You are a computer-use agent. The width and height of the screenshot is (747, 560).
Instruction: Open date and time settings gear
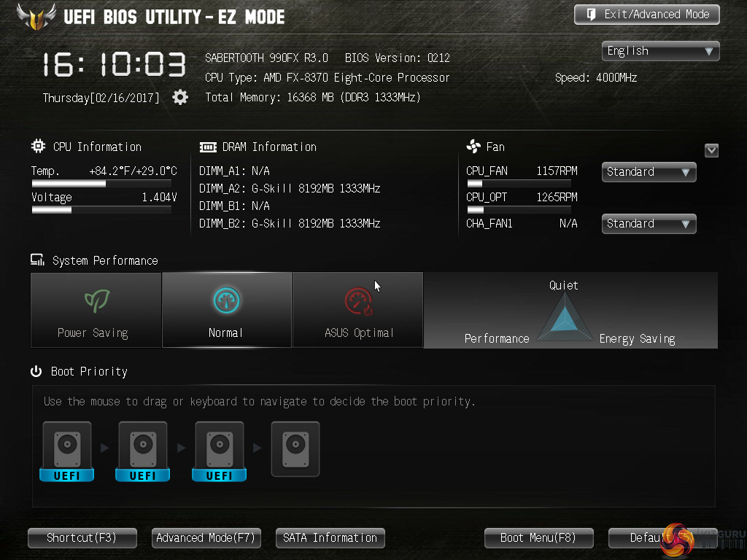point(180,97)
